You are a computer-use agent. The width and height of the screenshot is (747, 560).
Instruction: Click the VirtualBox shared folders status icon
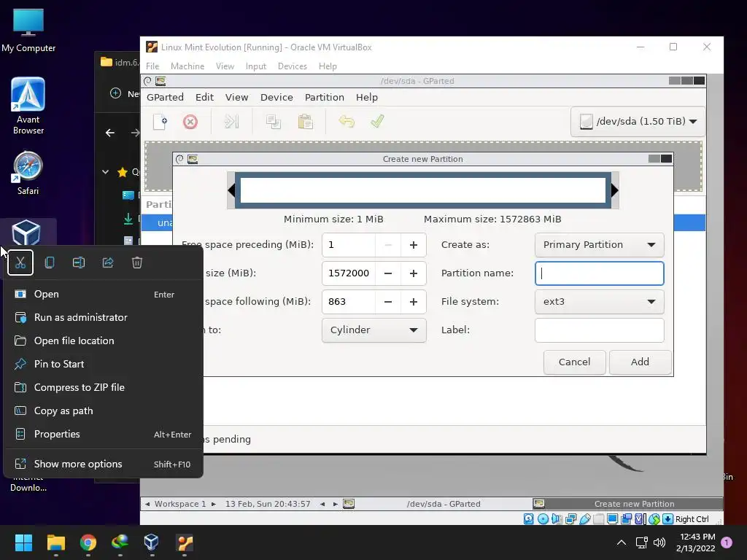(599, 519)
